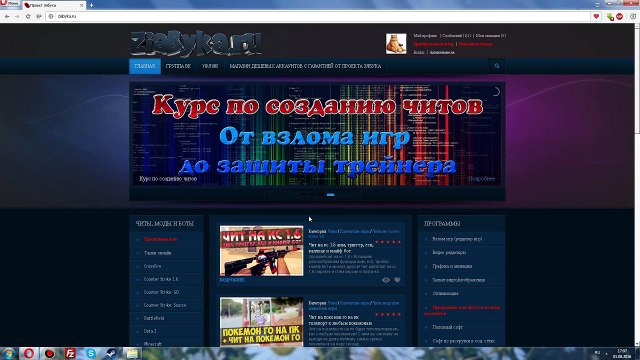Image resolution: width=640 pixels, height=360 pixels.
Task: Open the Dota 2 category
Action: tap(150, 331)
